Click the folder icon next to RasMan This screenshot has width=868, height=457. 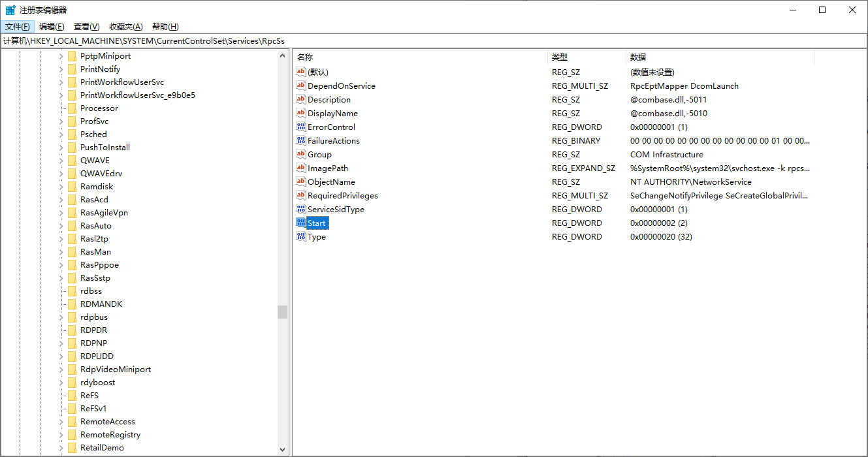click(72, 251)
